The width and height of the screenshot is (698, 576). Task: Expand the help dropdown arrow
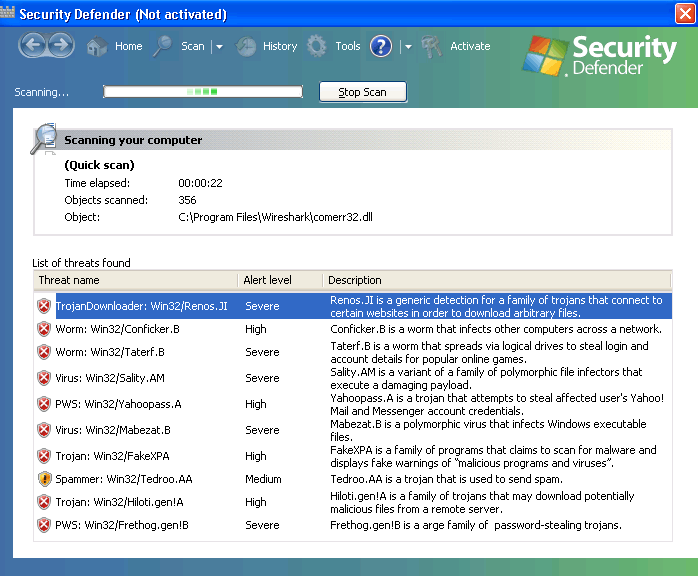point(407,47)
